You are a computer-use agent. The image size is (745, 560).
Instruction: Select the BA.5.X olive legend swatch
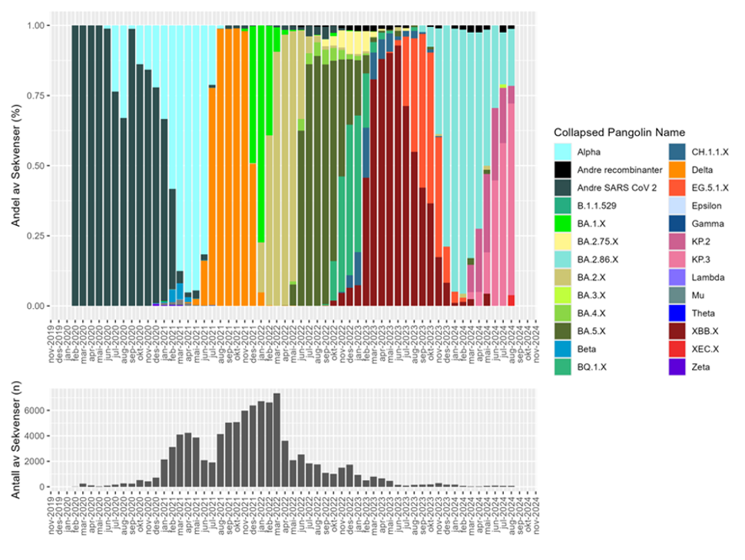tap(561, 330)
